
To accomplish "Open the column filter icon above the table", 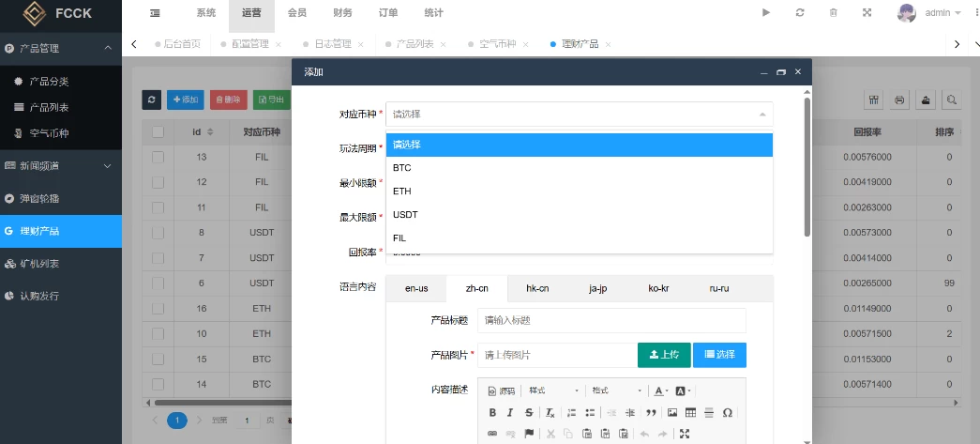I will click(x=874, y=100).
